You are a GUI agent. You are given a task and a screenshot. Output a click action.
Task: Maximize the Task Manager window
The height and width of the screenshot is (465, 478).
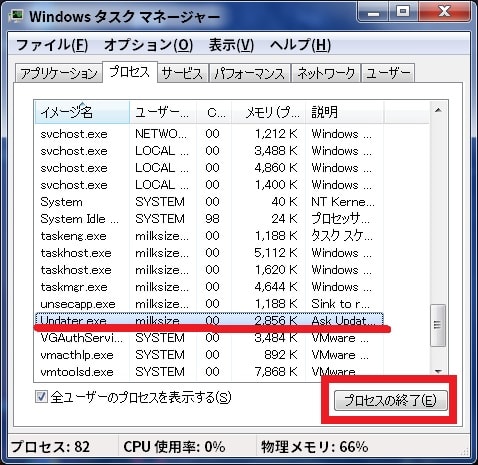[403, 13]
